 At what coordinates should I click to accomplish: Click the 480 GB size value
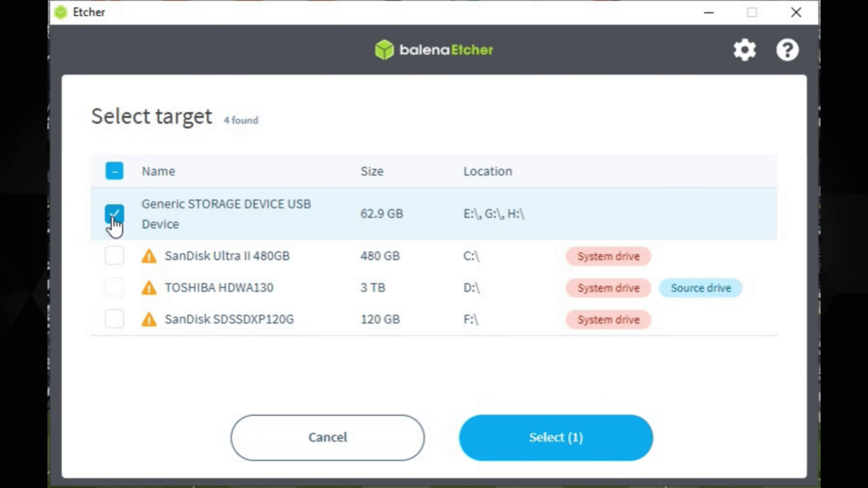click(x=380, y=256)
